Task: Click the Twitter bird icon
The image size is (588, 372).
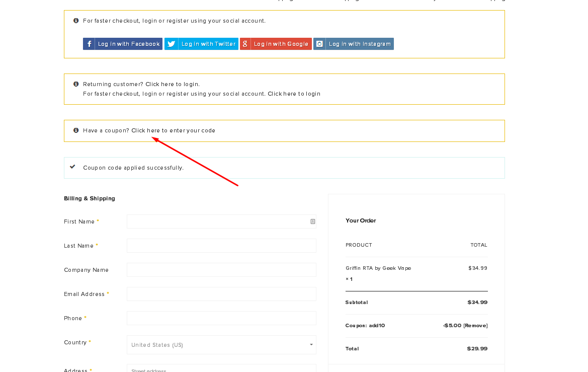Action: pyautogui.click(x=171, y=44)
